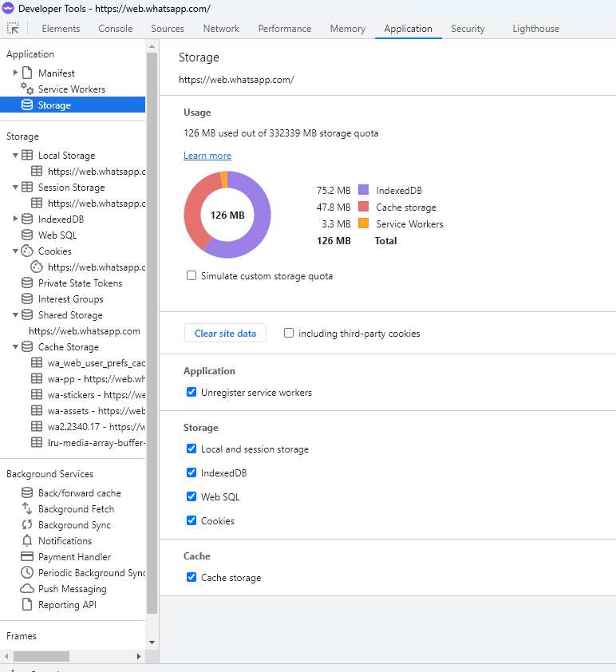Click the sidebar vertical scrollbar down arrow

[152, 642]
